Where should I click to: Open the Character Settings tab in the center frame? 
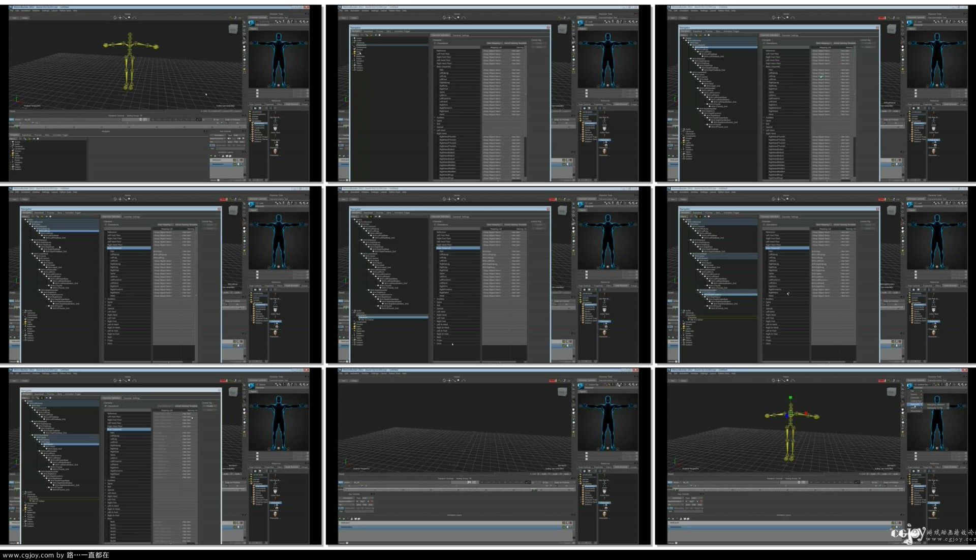(x=462, y=216)
